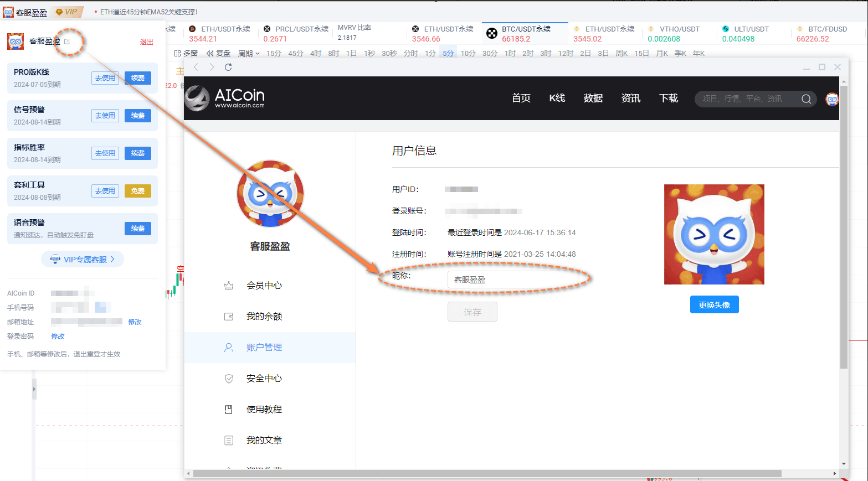Screen dimensions: 868x481
Task: Click 去使用 for PRO版K线
Action: 105,78
